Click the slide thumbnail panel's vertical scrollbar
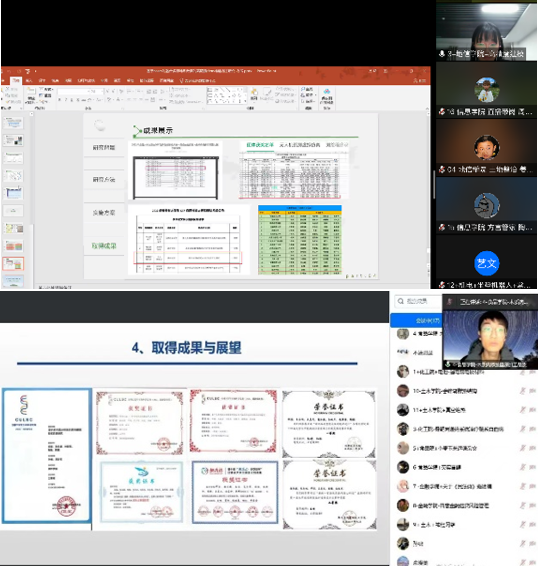Viewport: 540px width, 566px height. coord(32,170)
